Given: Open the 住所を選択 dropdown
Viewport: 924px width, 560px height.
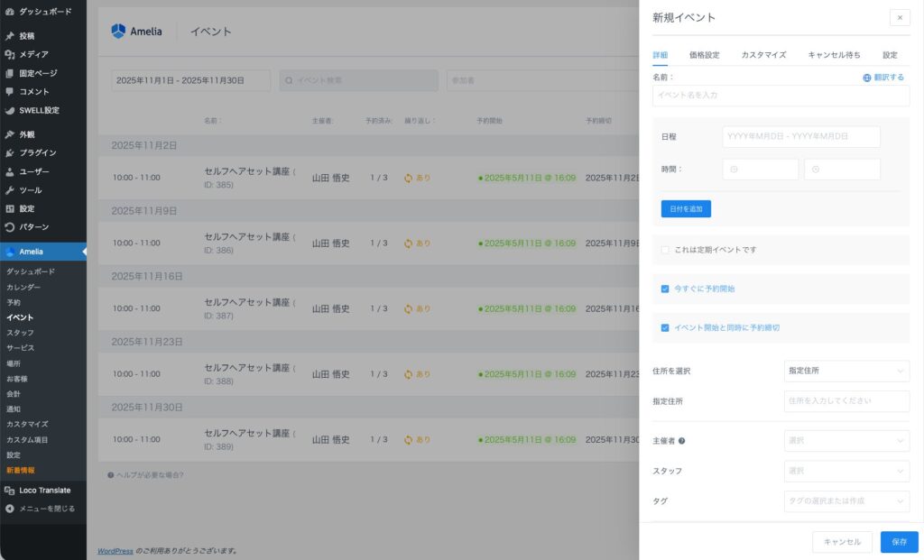Looking at the screenshot, I should pos(845,371).
